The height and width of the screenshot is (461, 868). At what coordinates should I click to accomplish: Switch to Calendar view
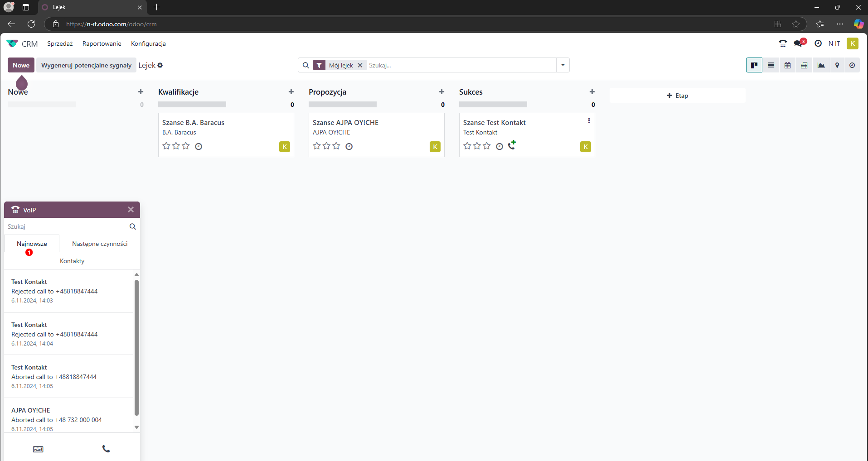(787, 65)
